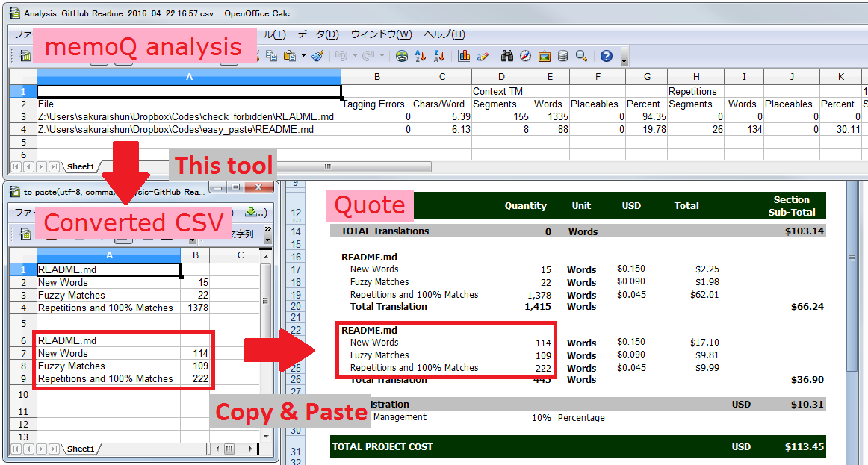Select column B header in Converted CSV window
The width and height of the screenshot is (868, 465).
pos(196,255)
